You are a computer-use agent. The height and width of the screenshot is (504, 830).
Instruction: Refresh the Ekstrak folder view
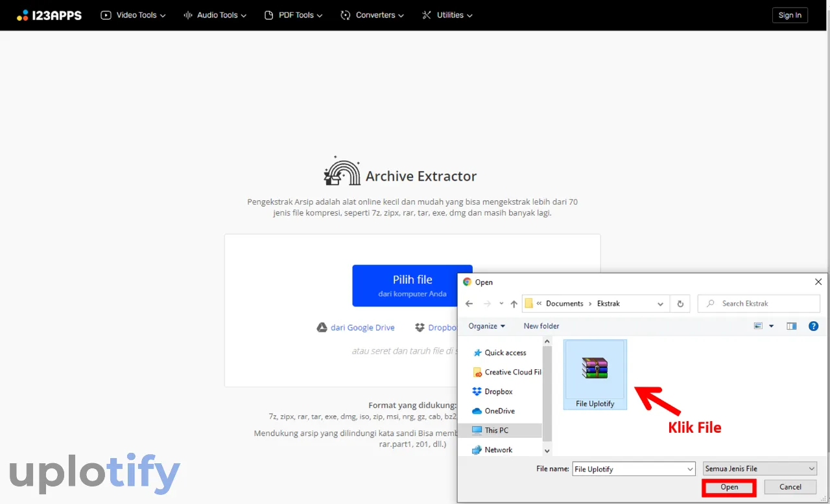[x=680, y=304]
